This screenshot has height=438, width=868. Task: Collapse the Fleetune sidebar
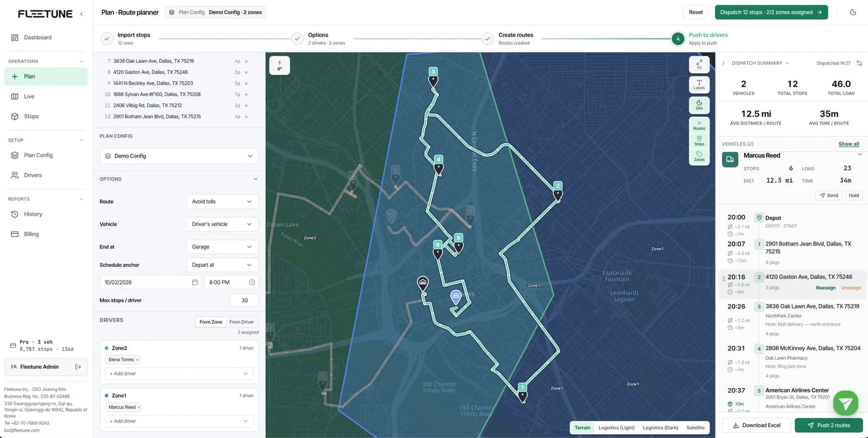[x=81, y=14]
